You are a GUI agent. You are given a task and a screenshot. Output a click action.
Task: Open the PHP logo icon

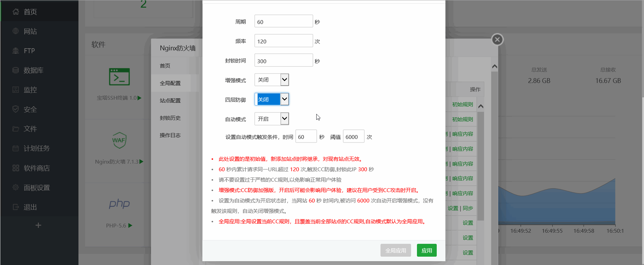pyautogui.click(x=119, y=204)
